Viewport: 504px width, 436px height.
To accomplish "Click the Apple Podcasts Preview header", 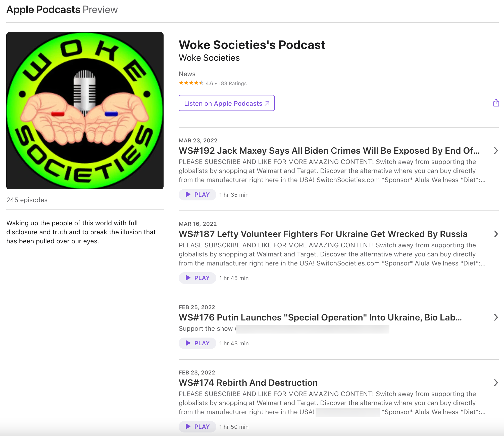I will pyautogui.click(x=62, y=10).
